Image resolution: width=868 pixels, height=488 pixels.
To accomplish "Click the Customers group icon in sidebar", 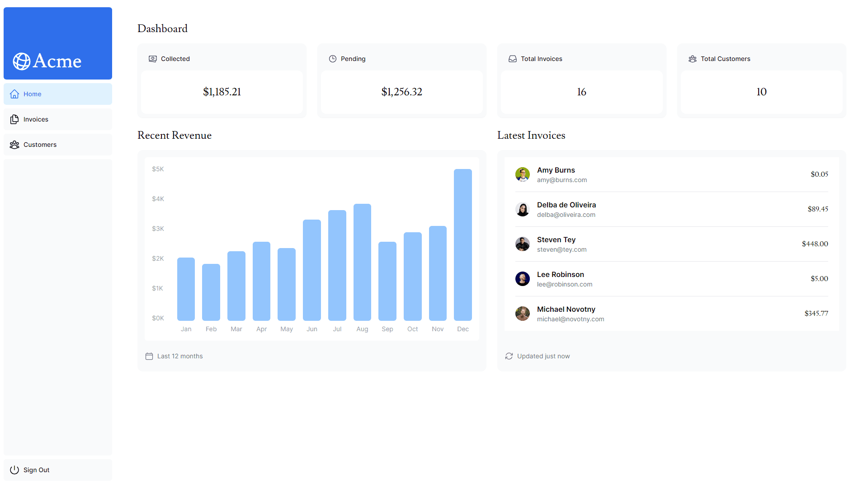I will (x=14, y=145).
